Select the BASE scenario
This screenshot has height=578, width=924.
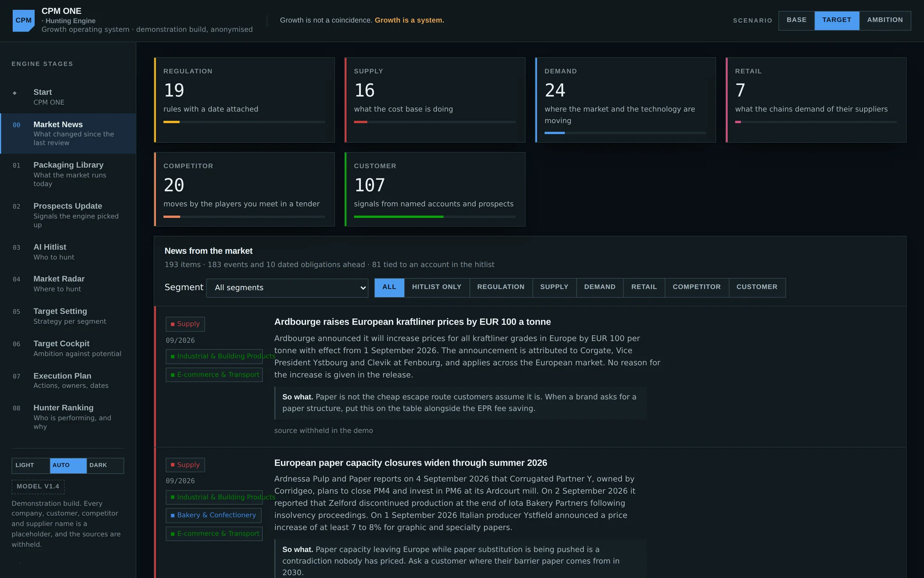tap(796, 20)
